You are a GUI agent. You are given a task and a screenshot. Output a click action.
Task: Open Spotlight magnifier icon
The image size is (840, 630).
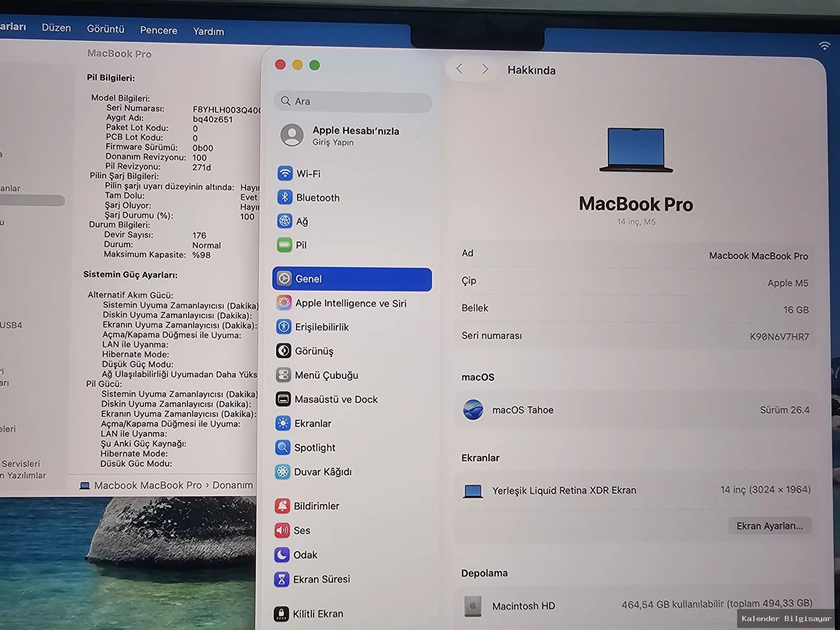pyautogui.click(x=282, y=447)
